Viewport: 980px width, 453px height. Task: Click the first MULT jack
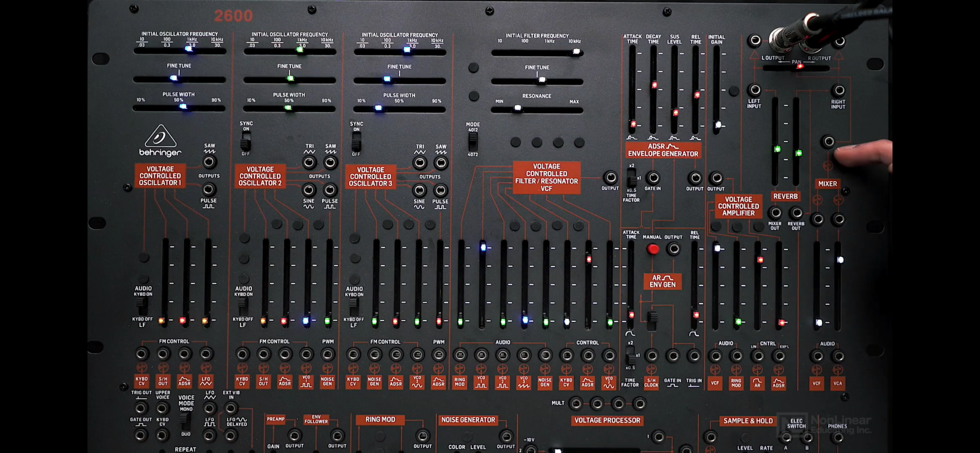(x=576, y=403)
